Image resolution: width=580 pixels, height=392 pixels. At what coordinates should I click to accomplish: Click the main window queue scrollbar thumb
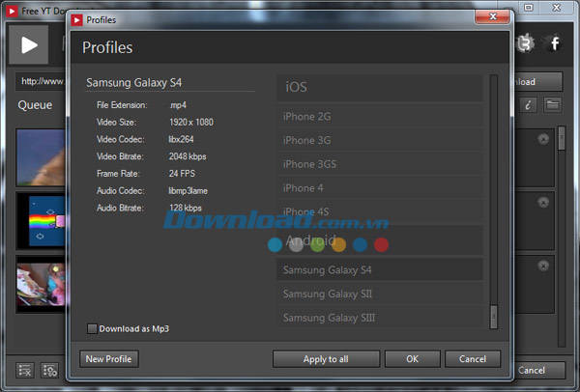coord(562,138)
